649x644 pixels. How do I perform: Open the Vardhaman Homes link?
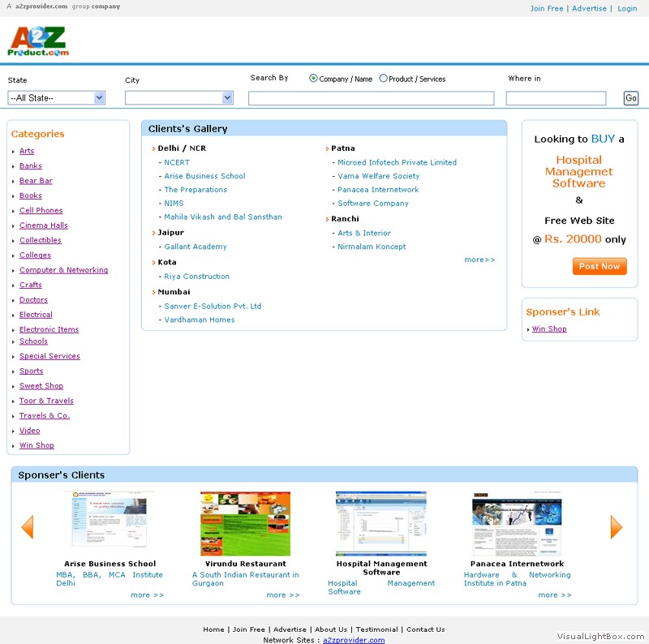[x=200, y=320]
